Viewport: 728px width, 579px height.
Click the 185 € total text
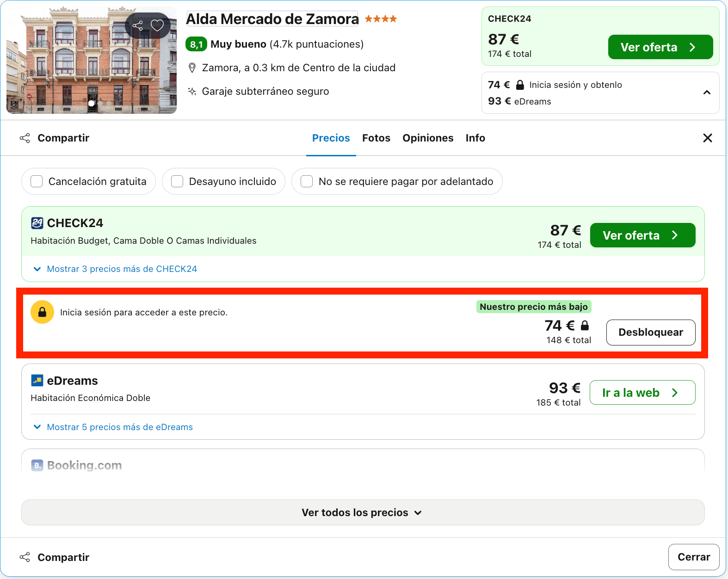coord(558,402)
